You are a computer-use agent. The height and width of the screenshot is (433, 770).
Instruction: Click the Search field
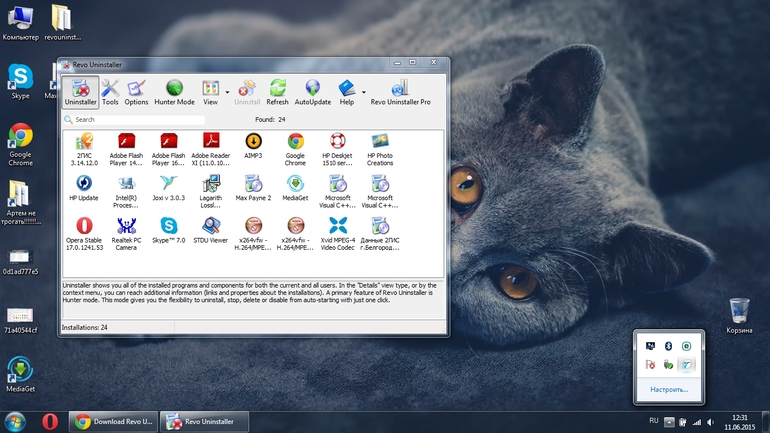[x=134, y=119]
